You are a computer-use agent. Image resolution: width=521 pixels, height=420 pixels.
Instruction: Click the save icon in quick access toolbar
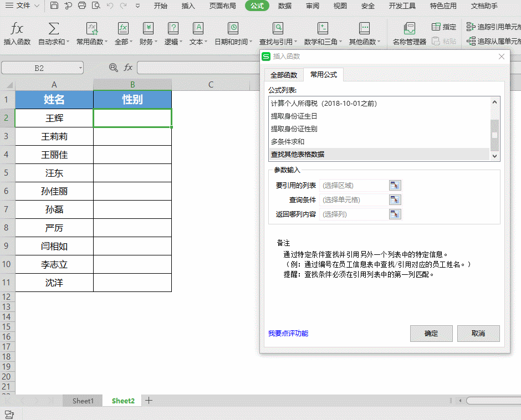54,6
